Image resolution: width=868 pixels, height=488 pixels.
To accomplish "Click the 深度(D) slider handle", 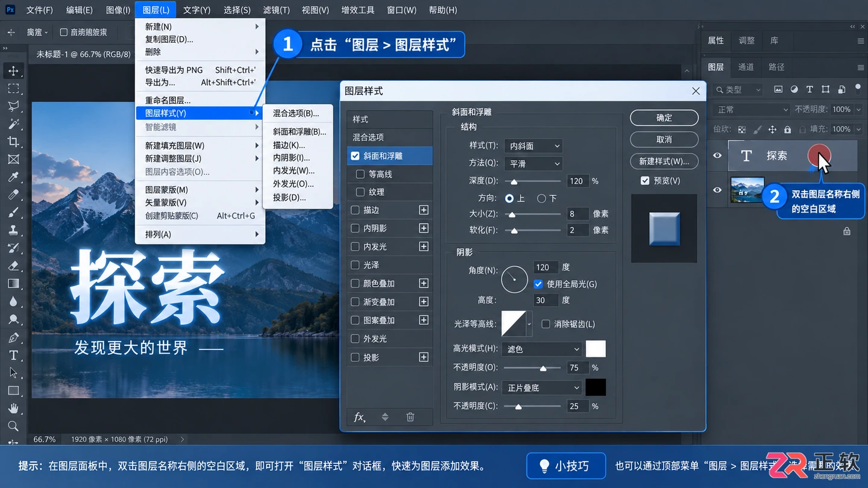I will click(514, 181).
